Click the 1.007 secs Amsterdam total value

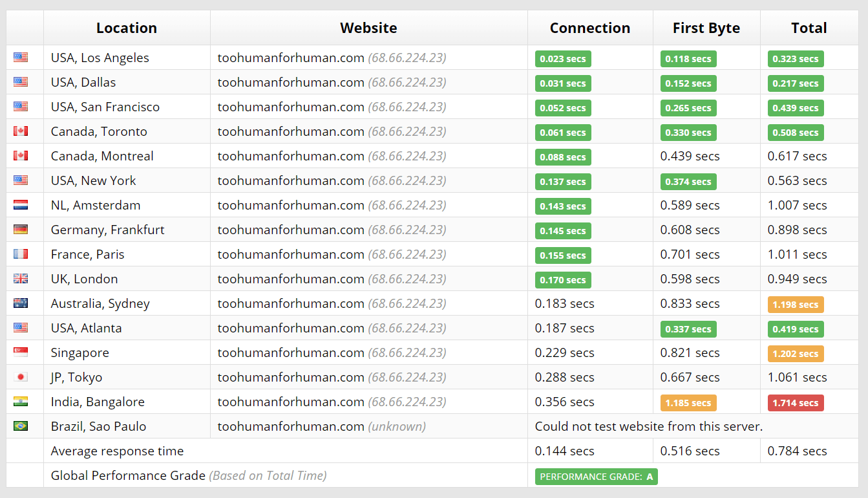coord(798,205)
